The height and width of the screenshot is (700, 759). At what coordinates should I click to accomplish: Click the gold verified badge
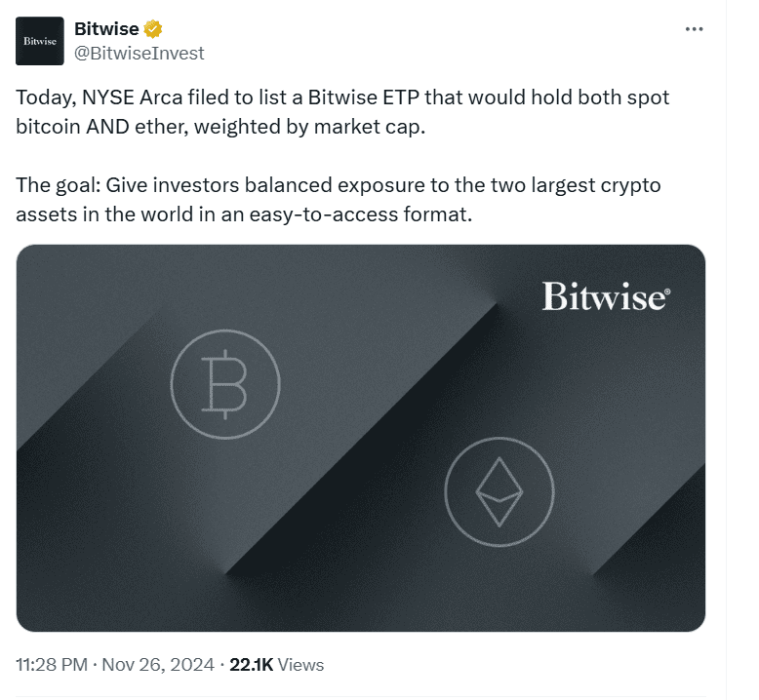[x=153, y=28]
